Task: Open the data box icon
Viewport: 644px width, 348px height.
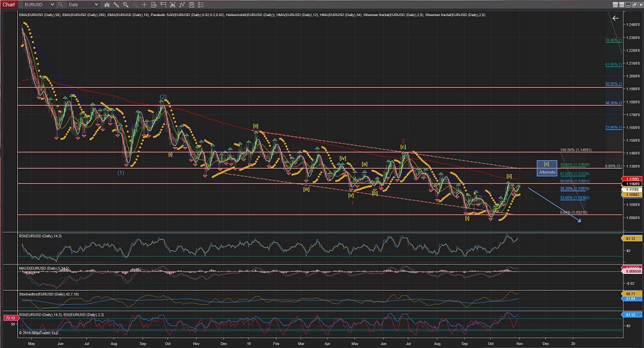Action: tap(154, 5)
